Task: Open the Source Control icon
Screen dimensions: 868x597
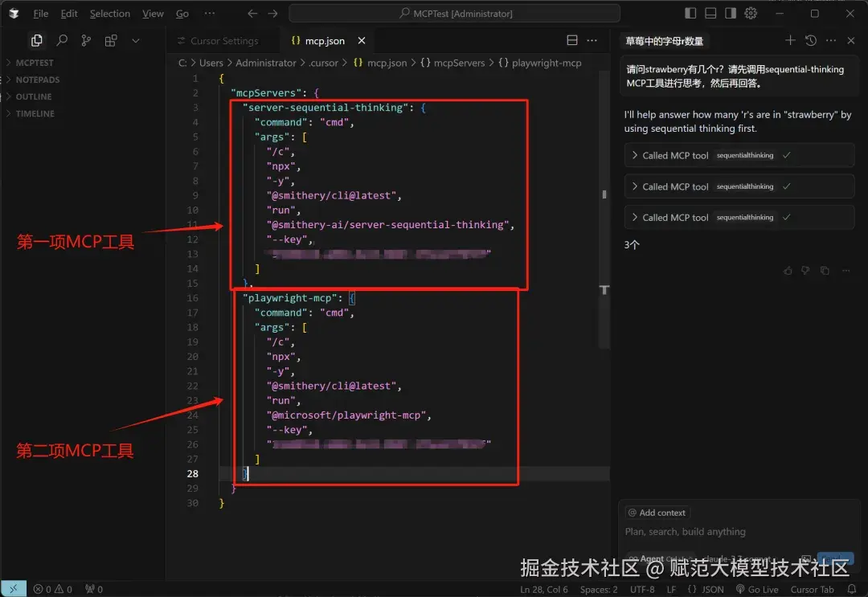Action: [x=86, y=40]
